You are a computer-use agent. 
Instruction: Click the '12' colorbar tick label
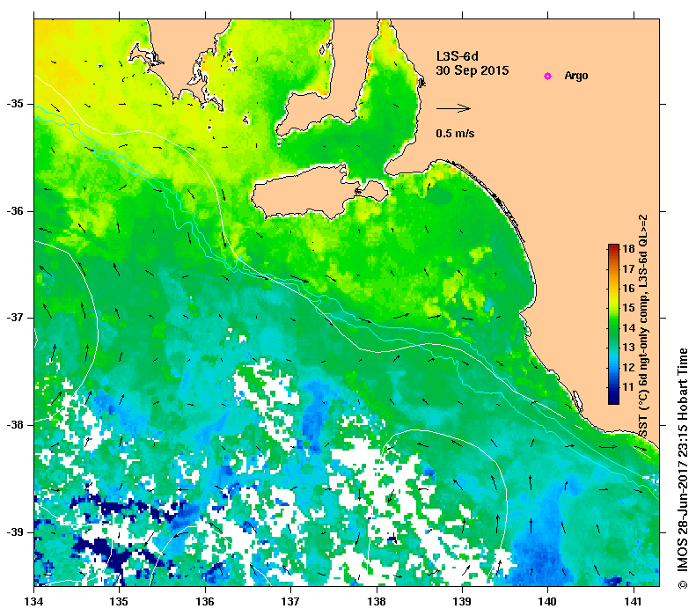(x=628, y=368)
